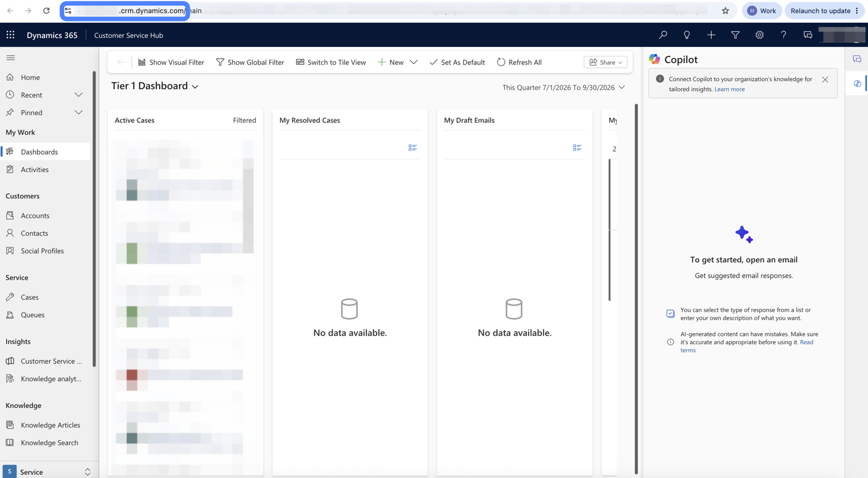Click the dashboard back arrow in command bar
This screenshot has height=478, width=868.
121,62
